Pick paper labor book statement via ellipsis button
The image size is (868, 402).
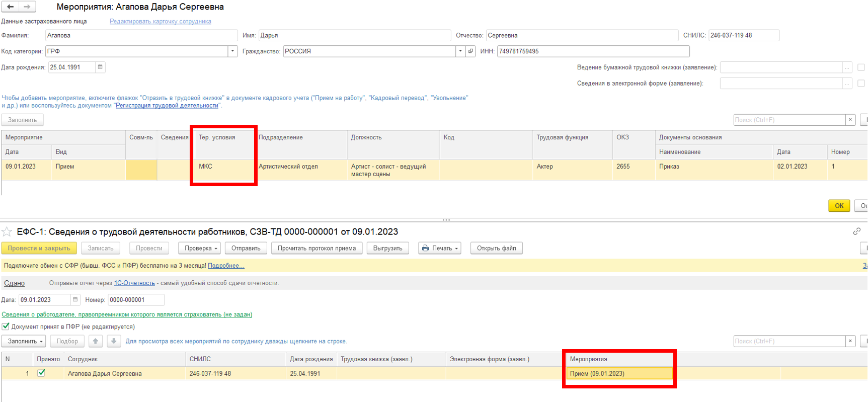tap(847, 67)
